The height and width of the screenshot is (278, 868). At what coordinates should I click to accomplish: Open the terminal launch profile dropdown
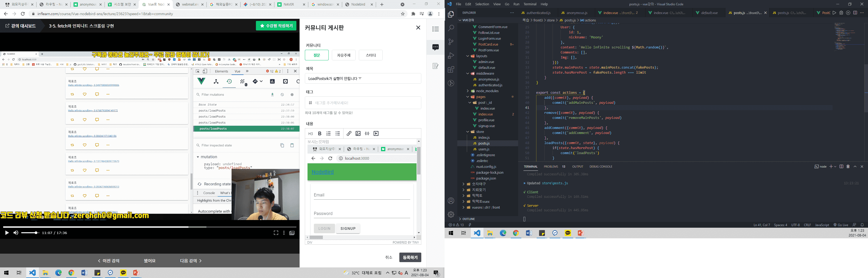pyautogui.click(x=835, y=167)
